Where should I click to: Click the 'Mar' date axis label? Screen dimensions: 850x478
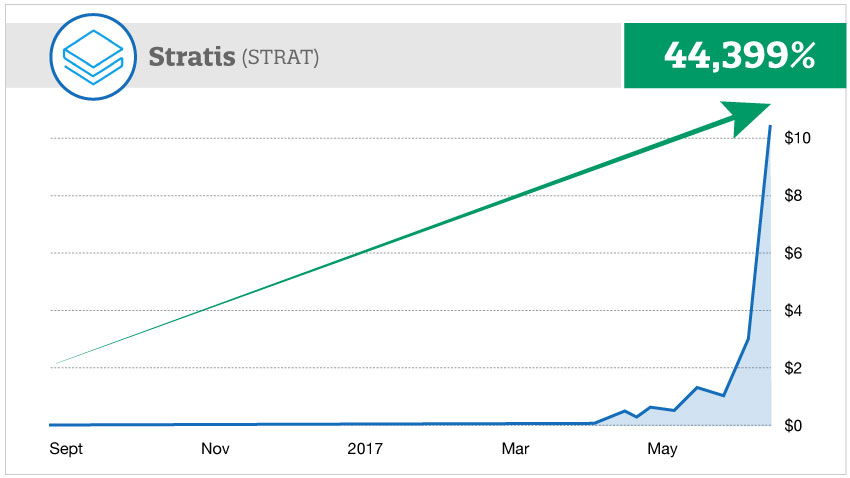[x=515, y=449]
